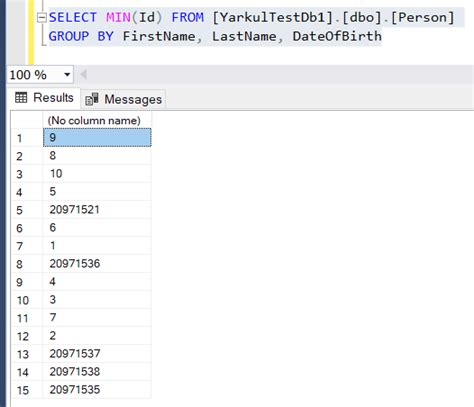Select the cell with value 1 in row 7
Image resolution: width=474 pixels, height=407 pixels.
click(x=97, y=245)
